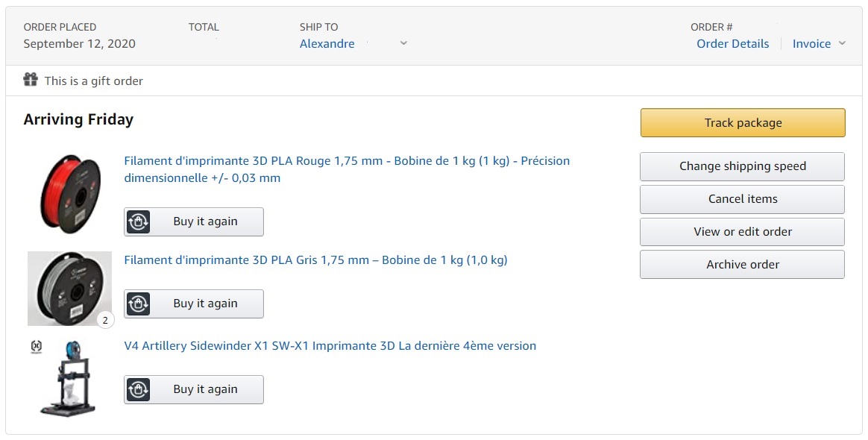868x440 pixels.
Task: Open Sidewinder X1 printer thumbnail
Action: [68, 379]
